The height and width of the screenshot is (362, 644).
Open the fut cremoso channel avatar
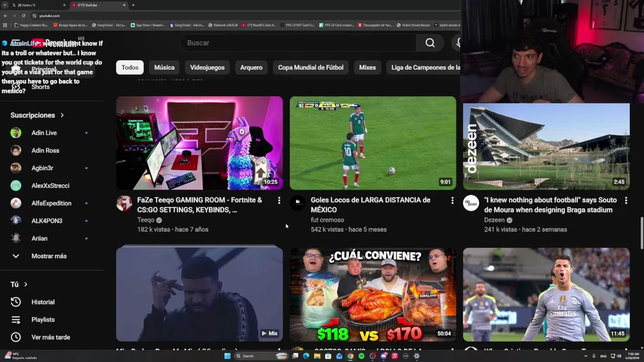[x=297, y=203]
